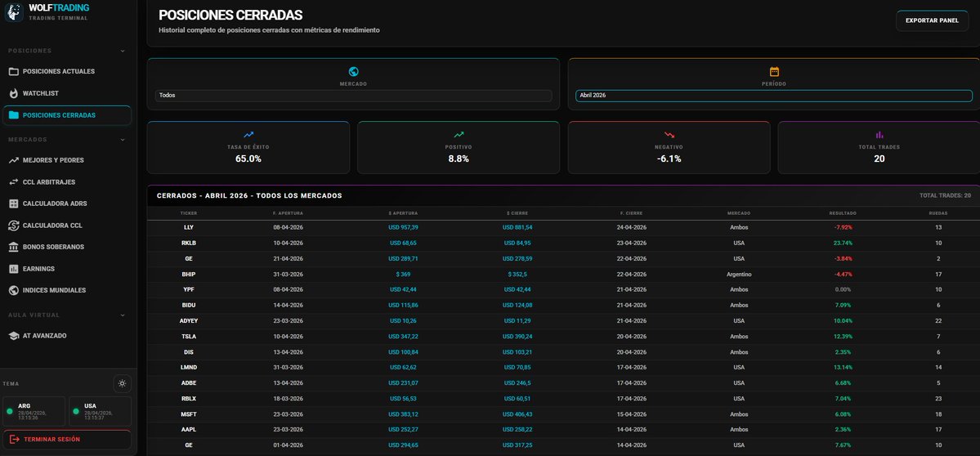The width and height of the screenshot is (980, 456).
Task: Click the YPF ticker cell
Action: [x=189, y=290]
